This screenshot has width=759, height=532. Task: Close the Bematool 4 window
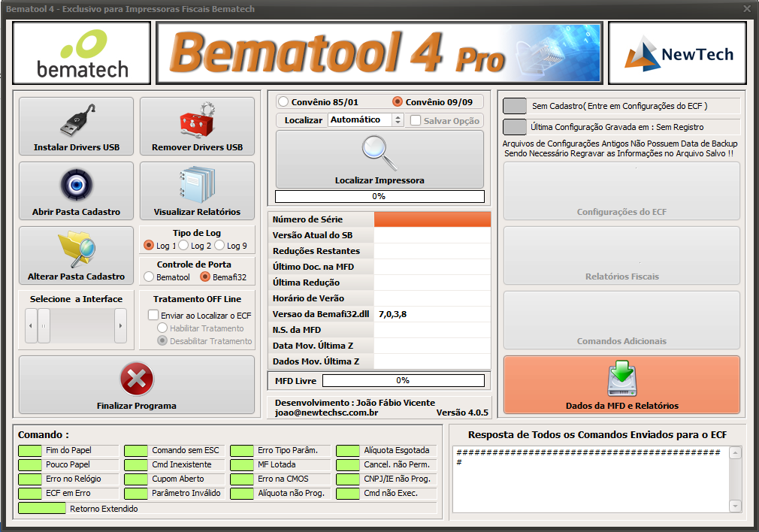click(747, 9)
